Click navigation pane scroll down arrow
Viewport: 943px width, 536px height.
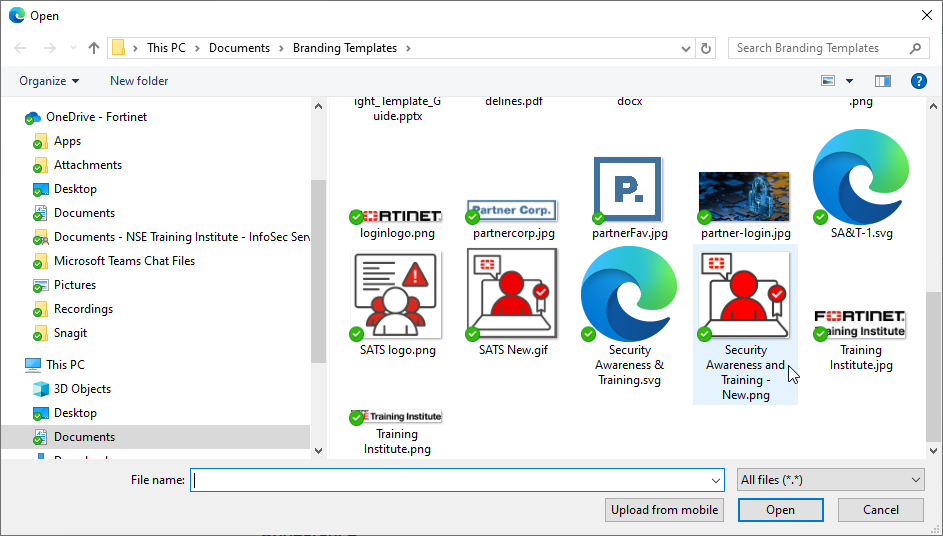[x=318, y=451]
